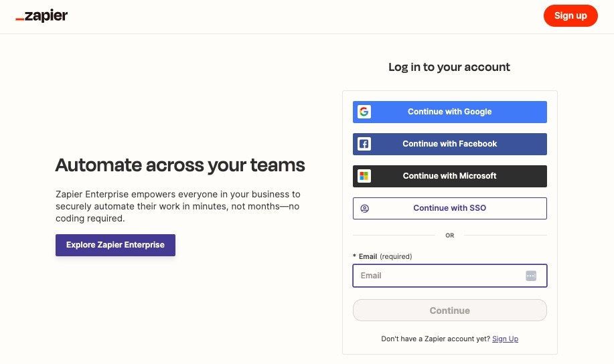Click the 'Automate across your teams' headline
The width and height of the screenshot is (614, 364).
tap(180, 165)
